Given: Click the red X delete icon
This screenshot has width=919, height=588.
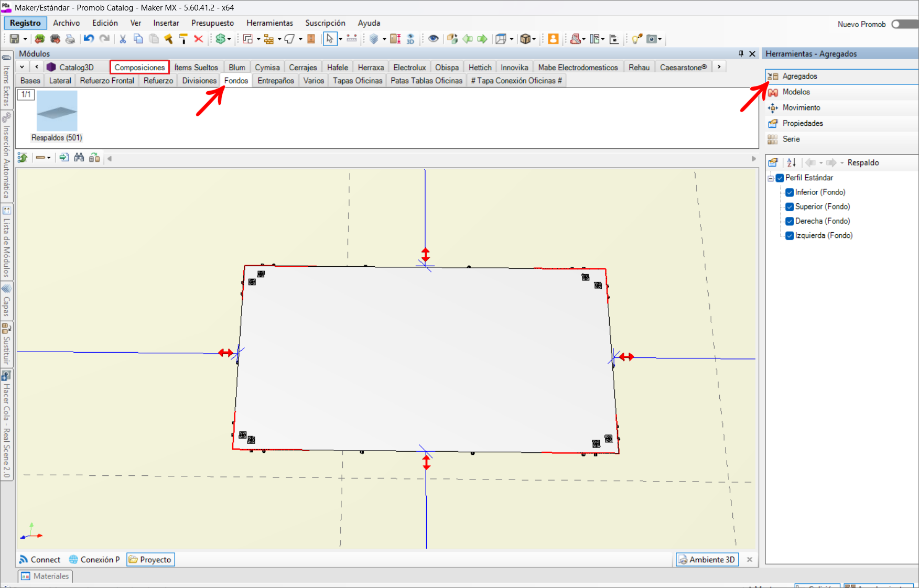Looking at the screenshot, I should tap(198, 39).
